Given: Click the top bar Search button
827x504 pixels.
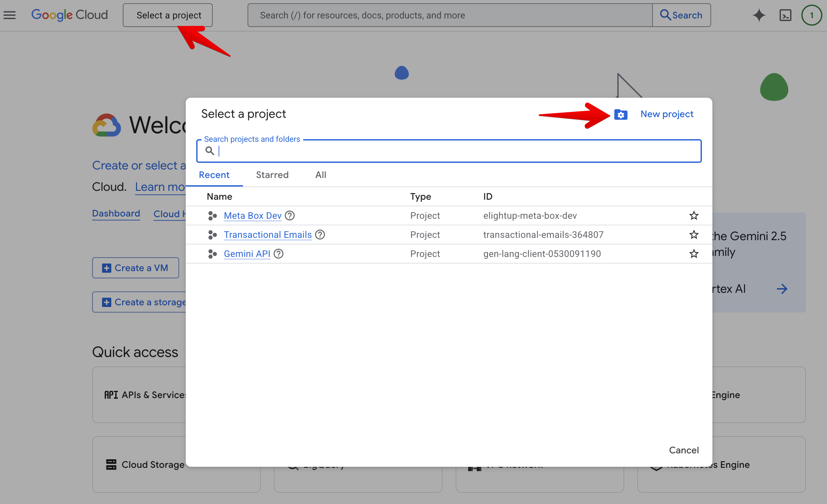Looking at the screenshot, I should click(681, 15).
